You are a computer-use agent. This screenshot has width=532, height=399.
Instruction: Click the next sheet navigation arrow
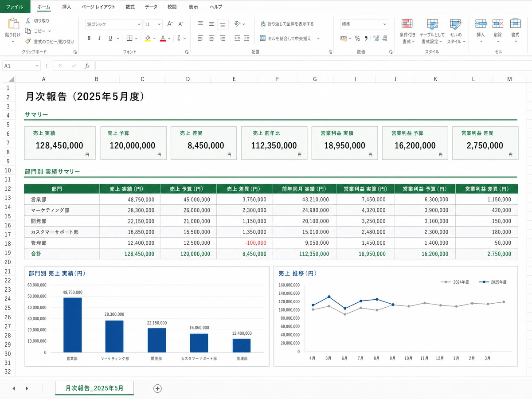27,388
